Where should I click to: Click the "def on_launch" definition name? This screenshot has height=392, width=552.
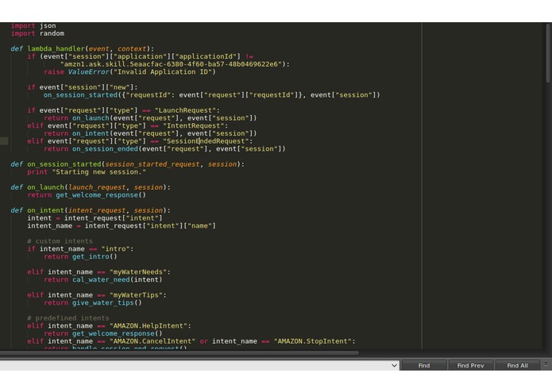click(46, 187)
